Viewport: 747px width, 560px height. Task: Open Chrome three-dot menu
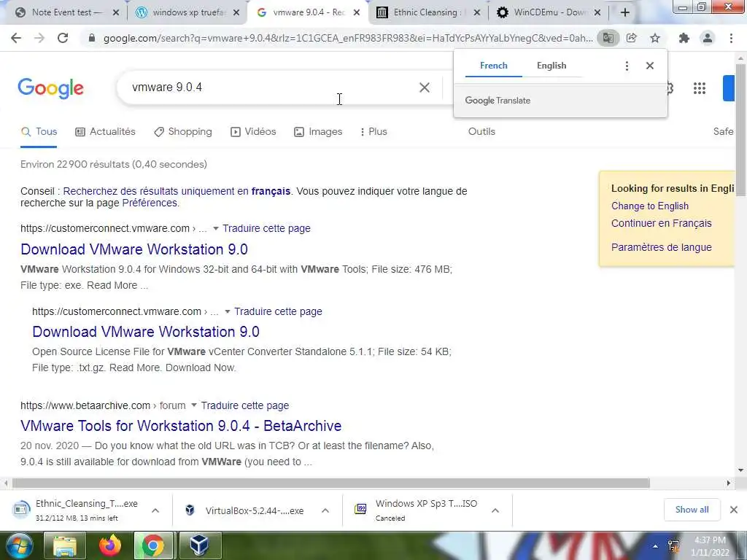[731, 38]
